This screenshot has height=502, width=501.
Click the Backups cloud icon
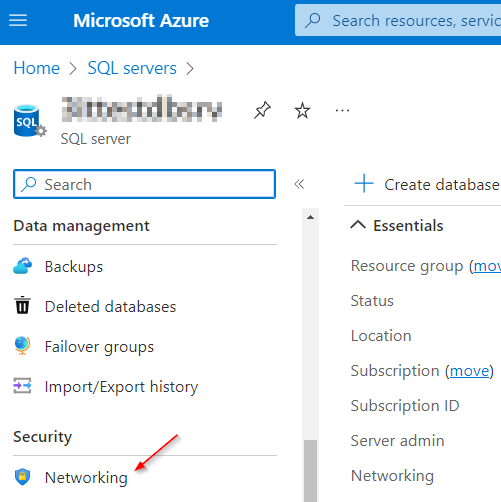23,266
